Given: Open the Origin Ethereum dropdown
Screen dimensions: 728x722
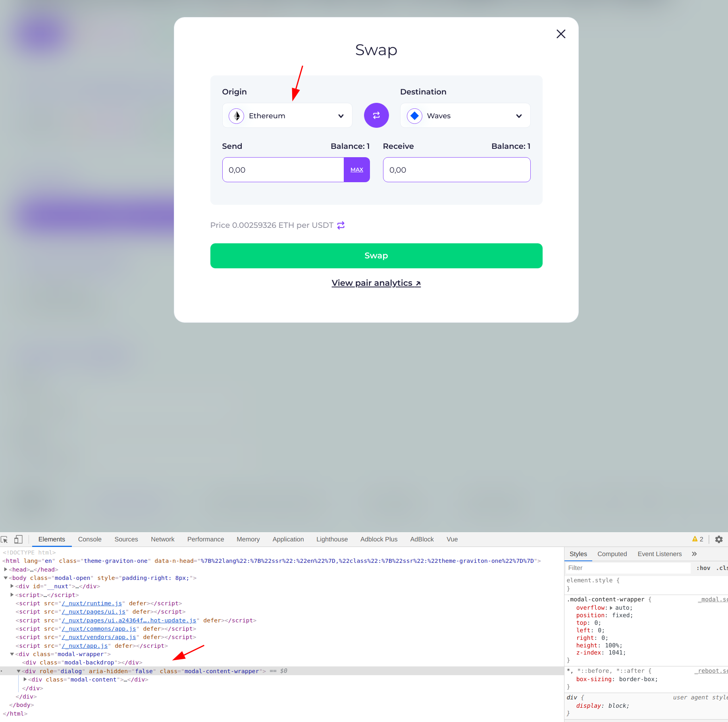Looking at the screenshot, I should point(287,116).
